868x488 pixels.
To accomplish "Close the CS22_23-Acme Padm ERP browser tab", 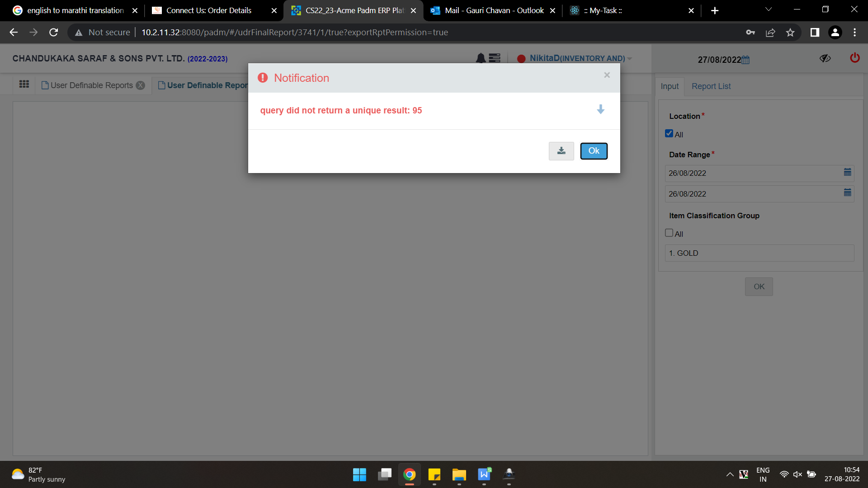I will (x=413, y=10).
